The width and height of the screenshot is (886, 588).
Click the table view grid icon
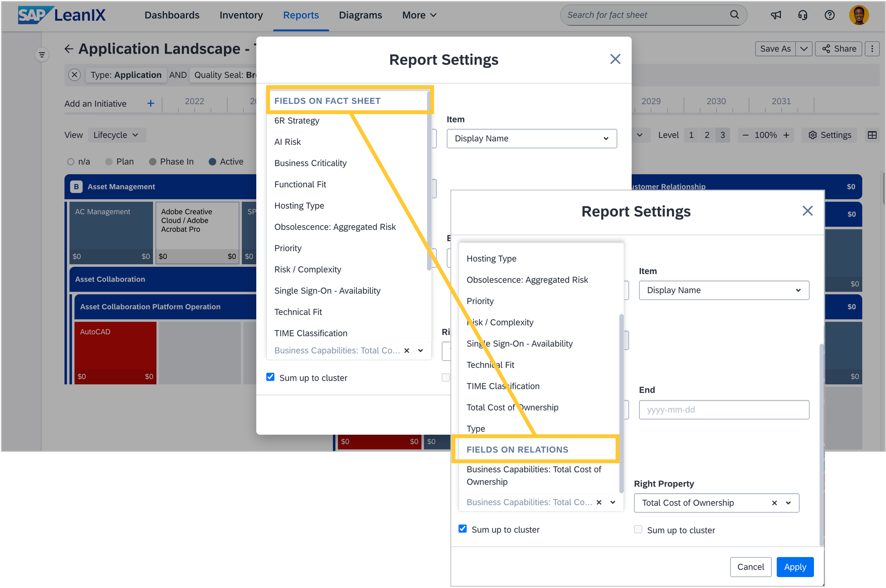point(872,135)
